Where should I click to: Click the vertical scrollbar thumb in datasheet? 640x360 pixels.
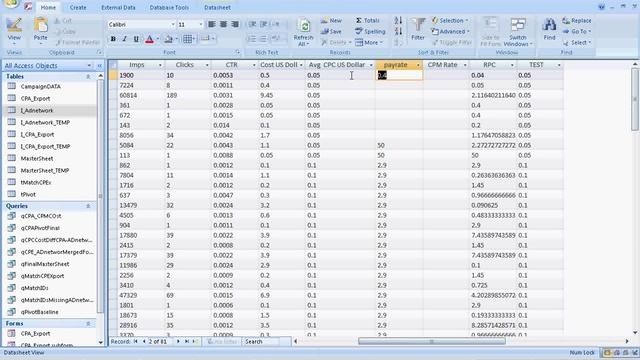point(635,99)
